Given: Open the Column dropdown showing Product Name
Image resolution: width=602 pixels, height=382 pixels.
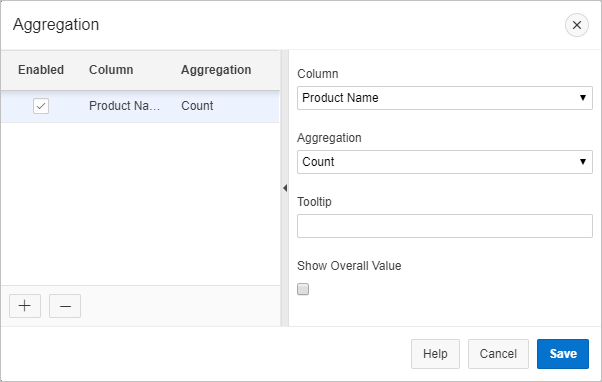Looking at the screenshot, I should [x=445, y=98].
